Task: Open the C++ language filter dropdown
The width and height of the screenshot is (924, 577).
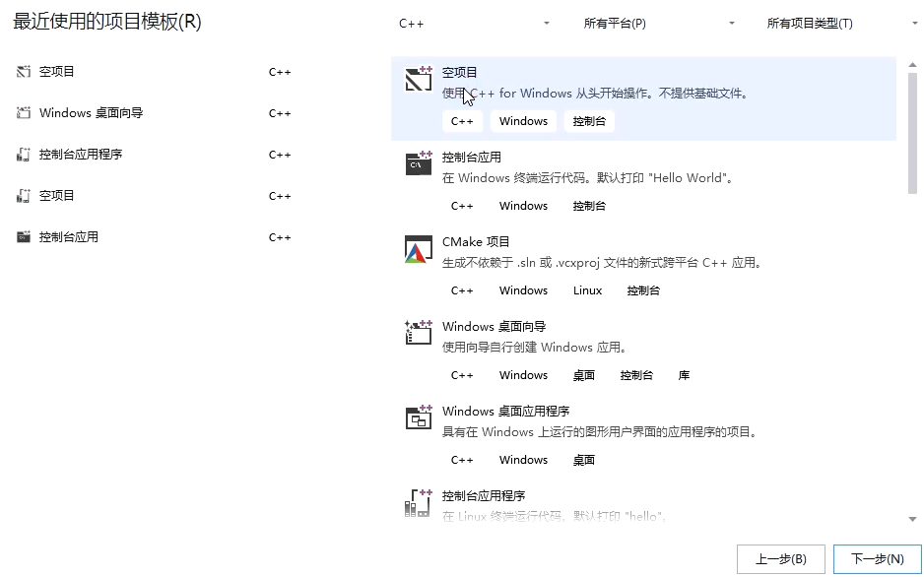Action: 474,24
